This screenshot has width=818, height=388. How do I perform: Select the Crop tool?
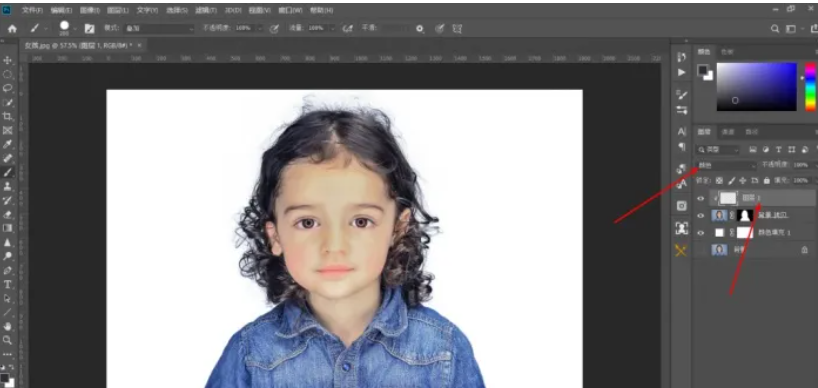coord(8,116)
